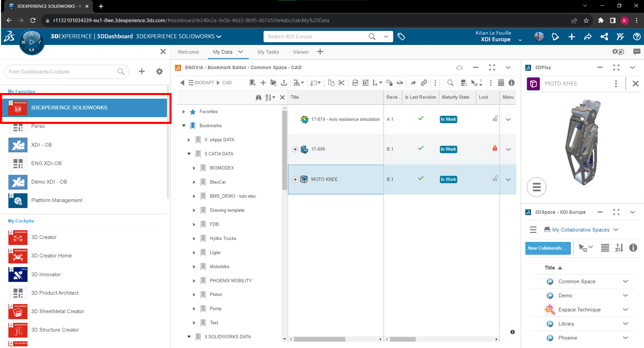644x348 pixels.
Task: Click the new bookmark icon in toolbar
Action: (252, 83)
